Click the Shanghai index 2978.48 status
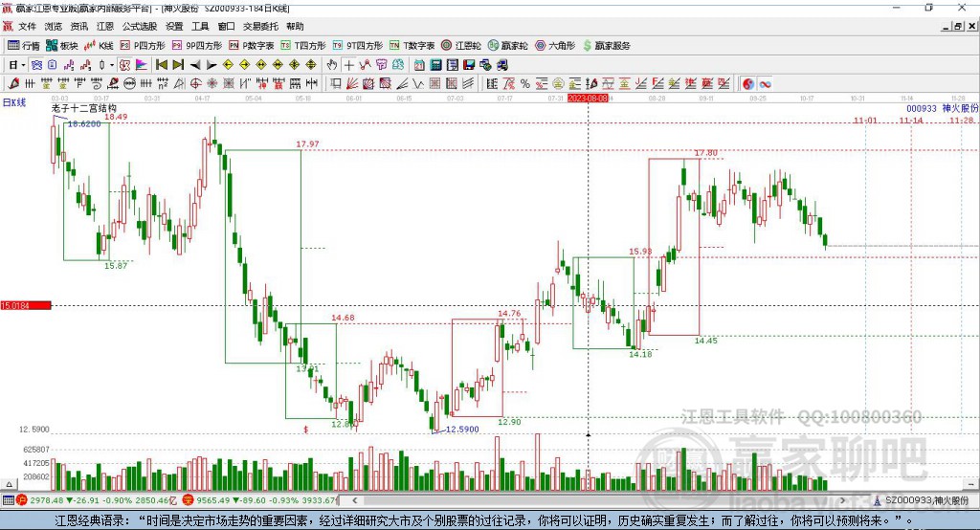The width and height of the screenshot is (980, 530). (x=95, y=500)
